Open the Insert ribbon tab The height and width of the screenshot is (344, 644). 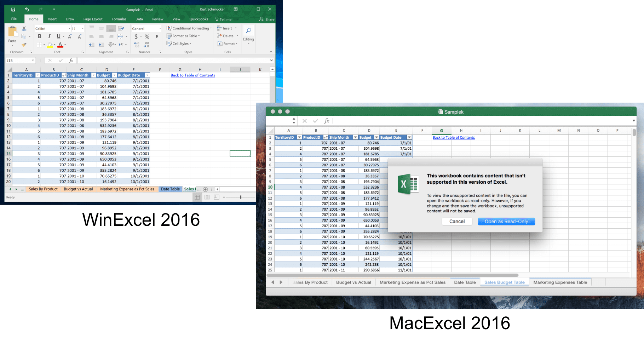tap(52, 19)
